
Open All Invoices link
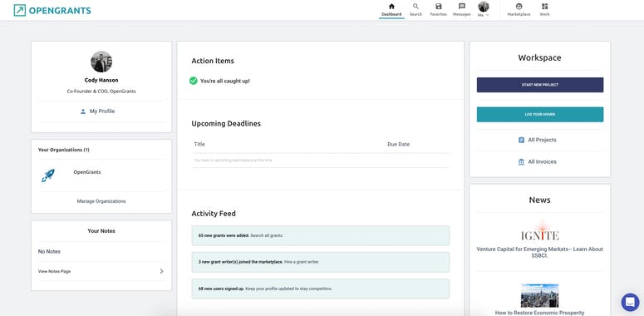coord(542,162)
